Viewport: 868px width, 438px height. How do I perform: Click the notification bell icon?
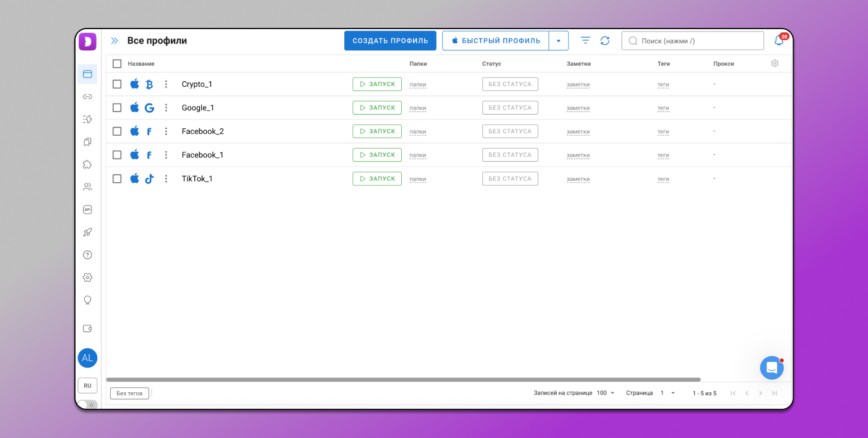779,41
